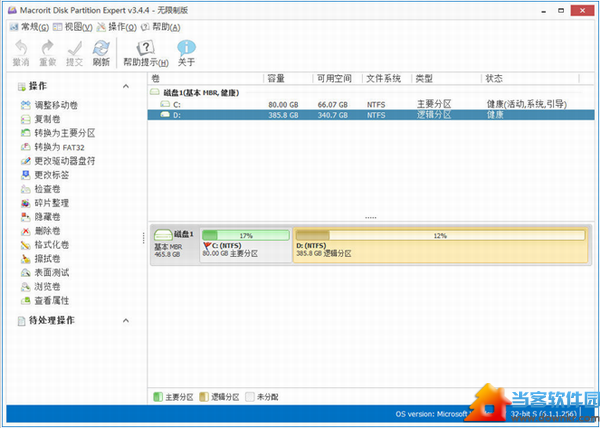Viewport: 600px width, 428px height.
Task: Select 擦拭卷 wipe volume operation
Action: pos(41,259)
